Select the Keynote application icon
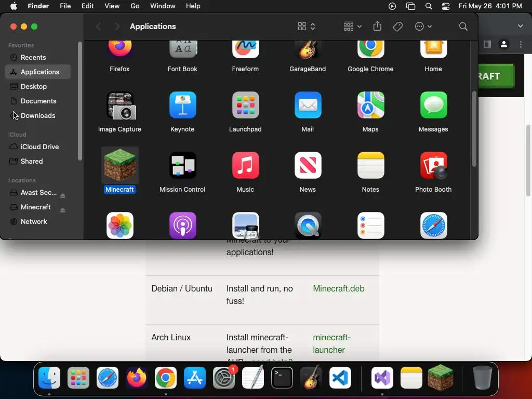The image size is (532, 399). (x=182, y=105)
